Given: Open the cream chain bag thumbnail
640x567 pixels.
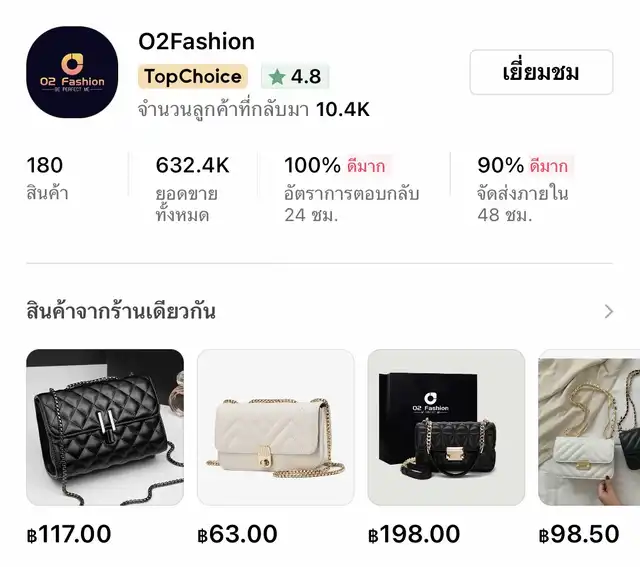Looking at the screenshot, I should coord(276,427).
